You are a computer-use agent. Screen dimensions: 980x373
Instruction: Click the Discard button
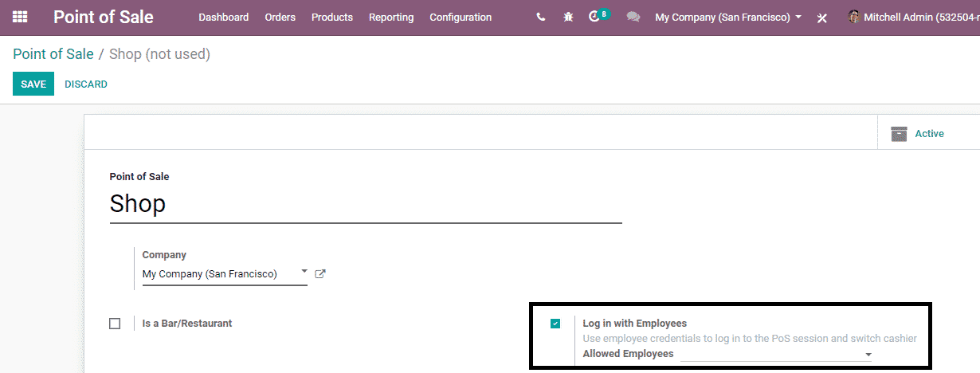tap(86, 84)
